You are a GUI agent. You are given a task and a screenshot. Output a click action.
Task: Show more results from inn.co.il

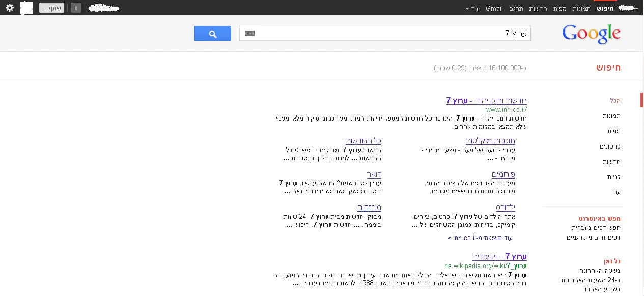(480, 238)
